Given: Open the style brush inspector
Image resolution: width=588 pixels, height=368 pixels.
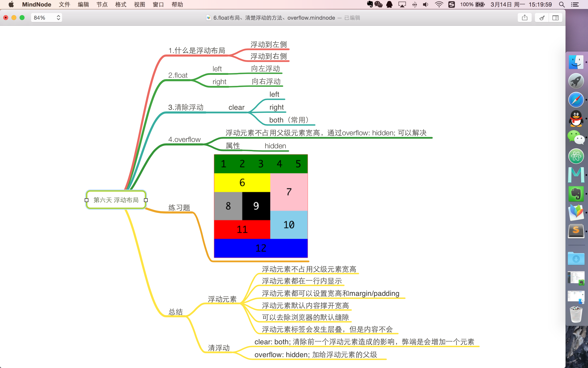Looking at the screenshot, I should pos(542,18).
